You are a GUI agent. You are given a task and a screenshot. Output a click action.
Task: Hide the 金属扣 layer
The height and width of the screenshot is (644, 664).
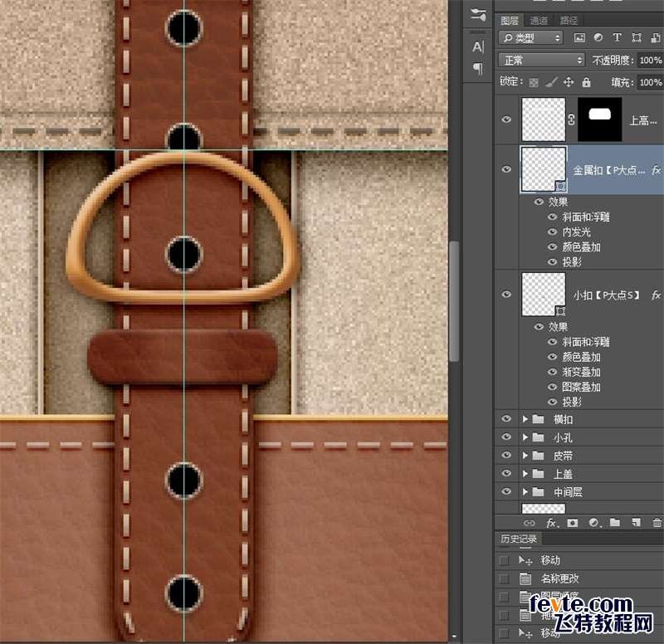click(x=506, y=169)
